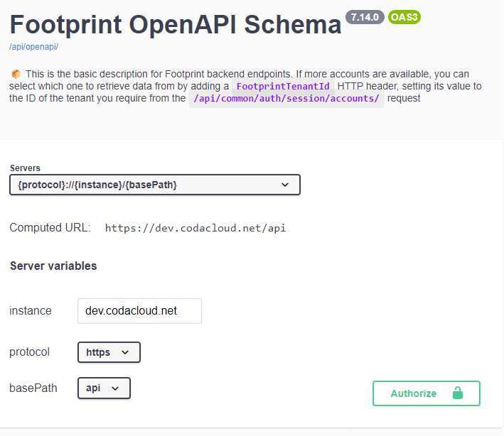The height and width of the screenshot is (436, 504).
Task: Click the FootprintTenantId code snippet
Action: click(x=283, y=86)
